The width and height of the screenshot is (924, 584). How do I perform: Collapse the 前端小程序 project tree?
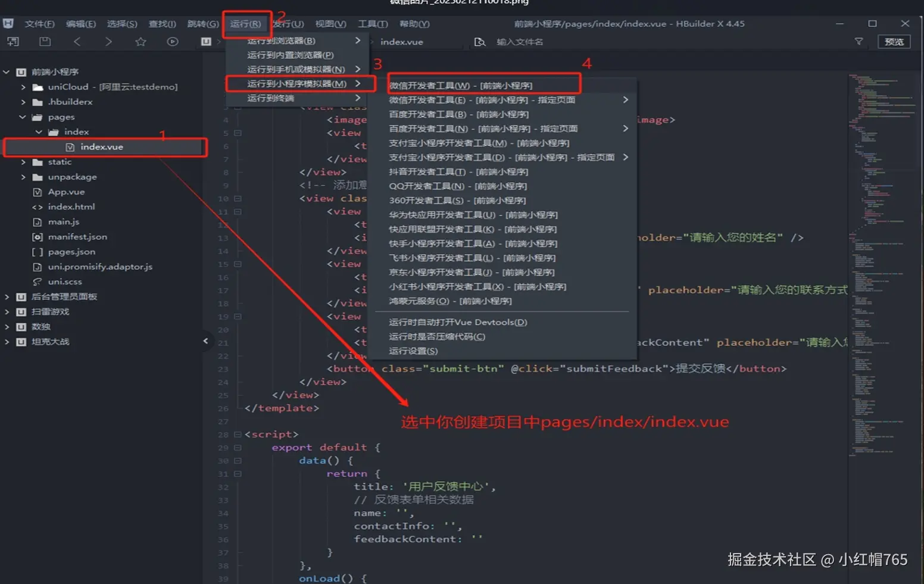point(7,72)
